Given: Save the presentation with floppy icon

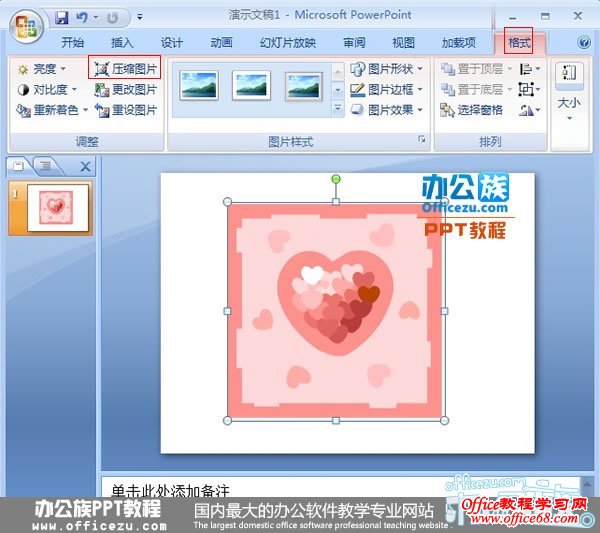Looking at the screenshot, I should coord(62,17).
